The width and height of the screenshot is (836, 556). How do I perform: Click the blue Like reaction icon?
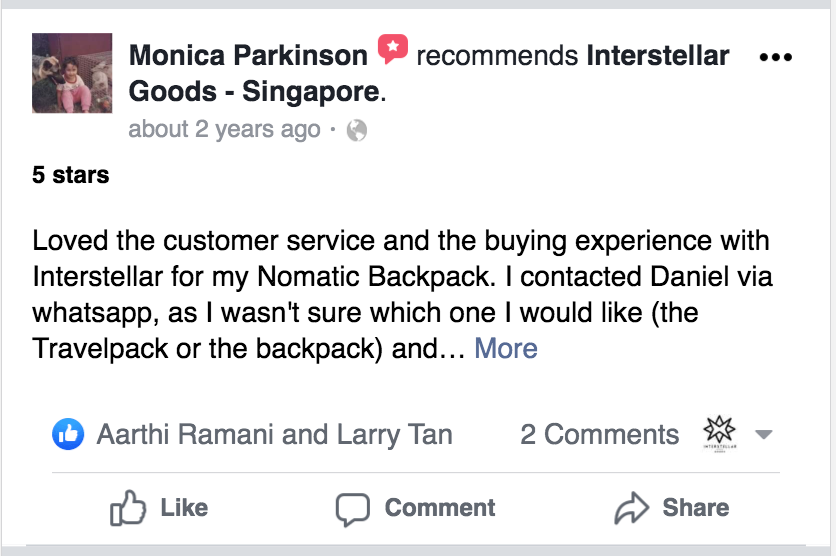pyautogui.click(x=68, y=434)
